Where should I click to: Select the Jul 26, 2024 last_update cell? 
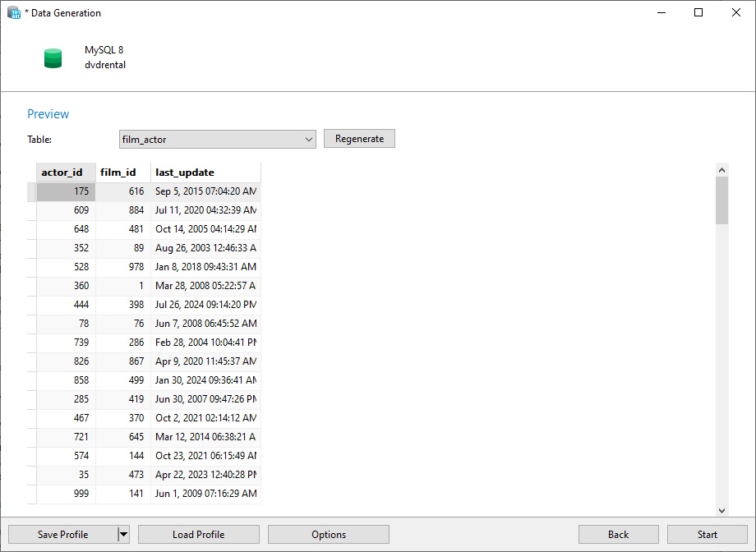[x=206, y=305]
